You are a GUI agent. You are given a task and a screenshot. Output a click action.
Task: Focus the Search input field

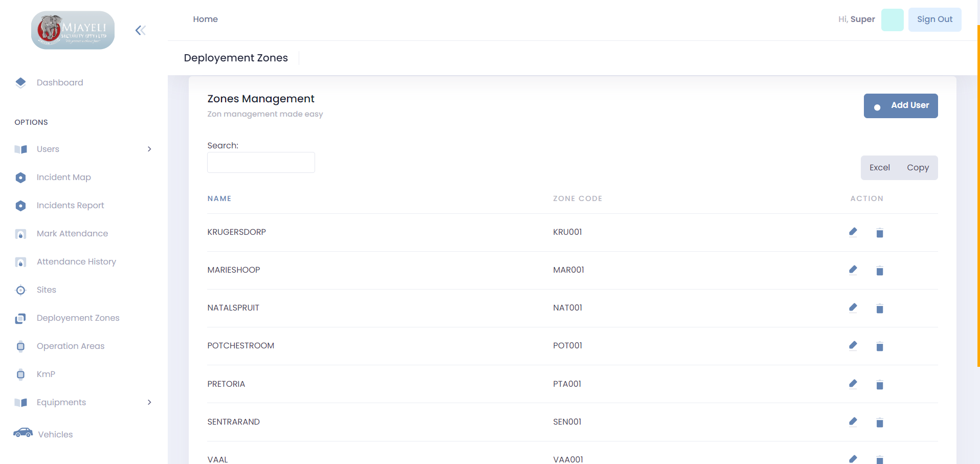pos(261,162)
